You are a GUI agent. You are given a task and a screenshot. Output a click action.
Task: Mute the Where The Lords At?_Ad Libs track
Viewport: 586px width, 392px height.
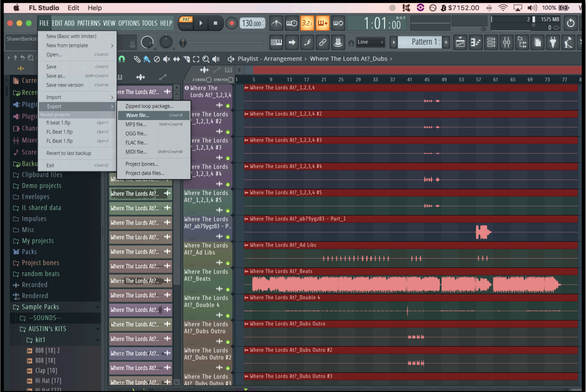(x=228, y=263)
